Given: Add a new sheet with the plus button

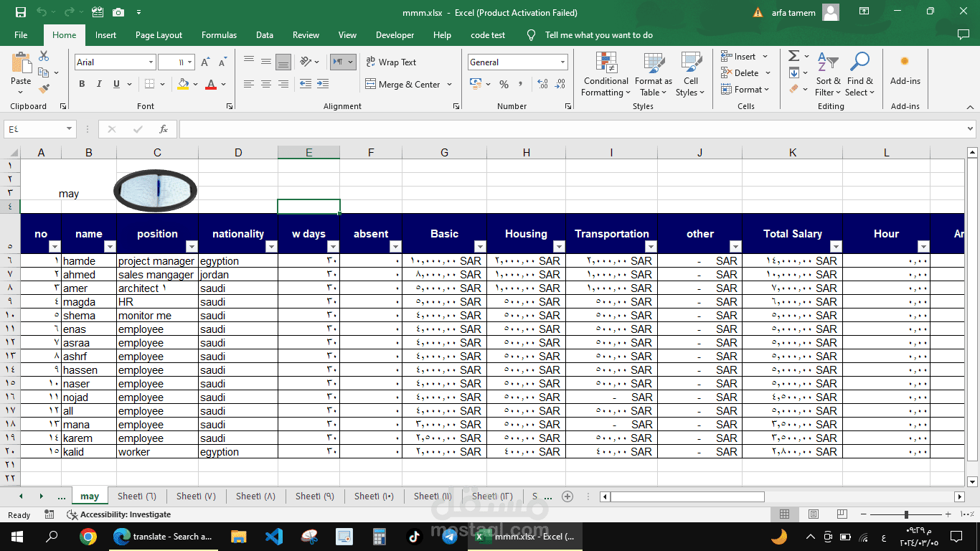Looking at the screenshot, I should click(x=567, y=496).
